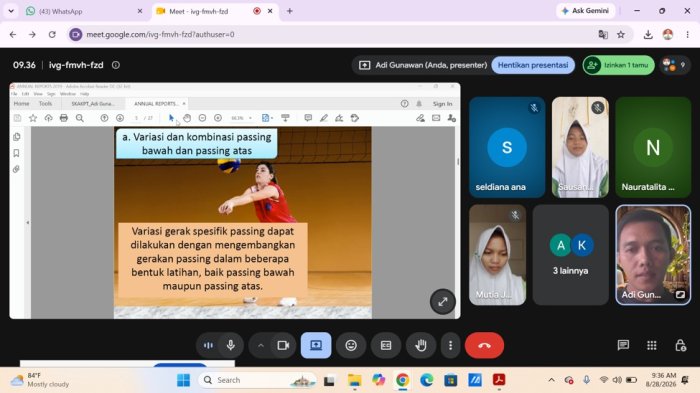Open in-call chat panel
Screen dimensions: 700x393
click(623, 345)
